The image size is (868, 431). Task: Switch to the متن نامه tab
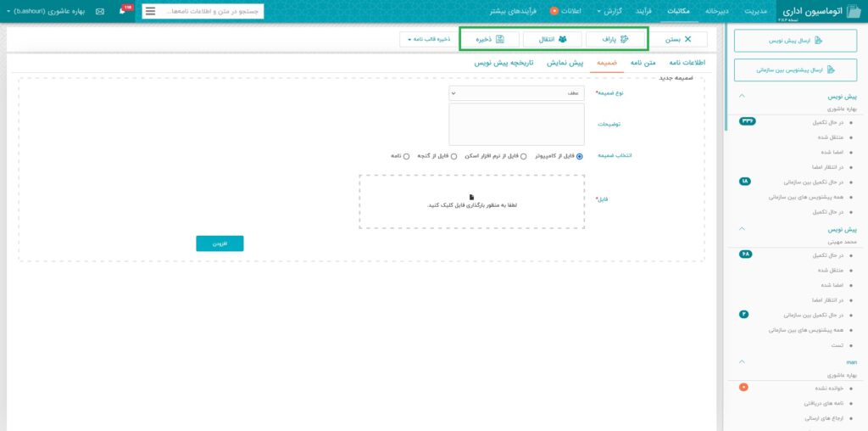point(643,64)
